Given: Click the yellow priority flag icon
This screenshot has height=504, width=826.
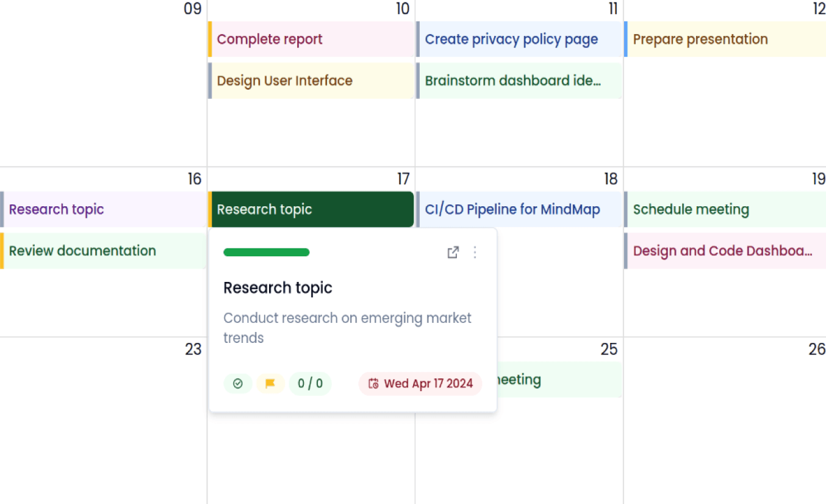Looking at the screenshot, I should click(270, 383).
